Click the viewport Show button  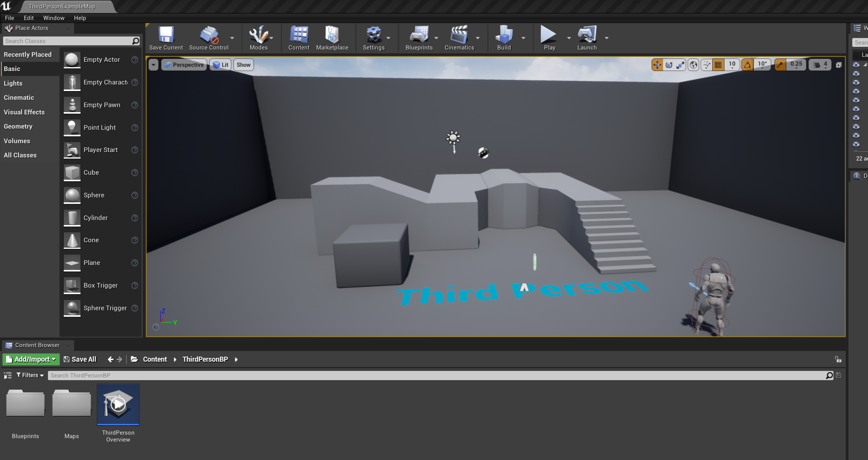(x=243, y=65)
